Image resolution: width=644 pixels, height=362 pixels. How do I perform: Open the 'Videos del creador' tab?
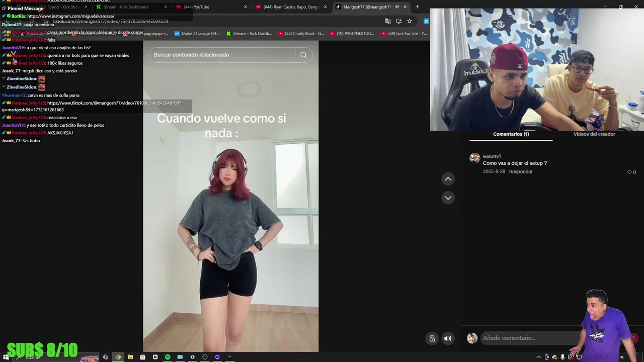point(594,134)
